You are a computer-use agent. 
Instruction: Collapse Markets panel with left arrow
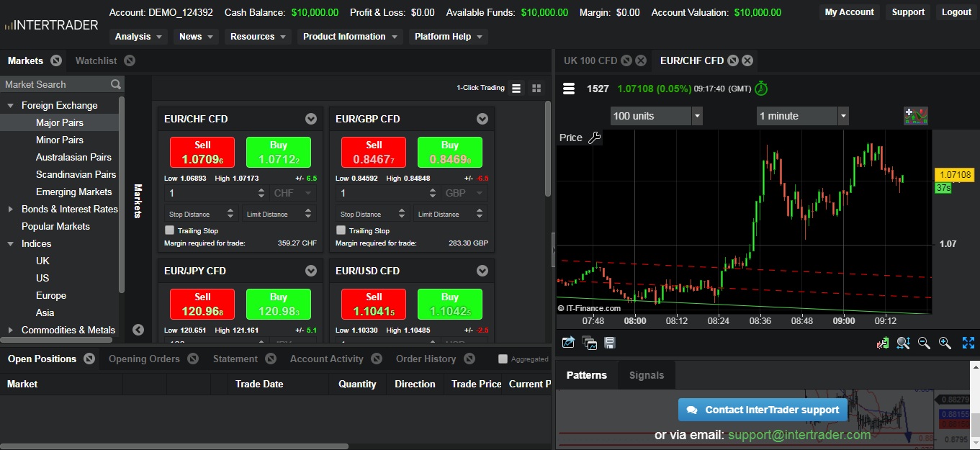point(138,330)
